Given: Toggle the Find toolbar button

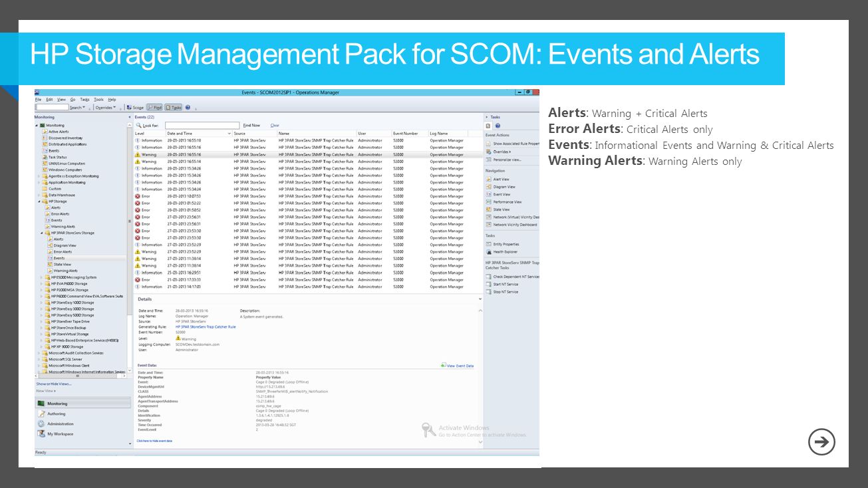Looking at the screenshot, I should [x=154, y=107].
